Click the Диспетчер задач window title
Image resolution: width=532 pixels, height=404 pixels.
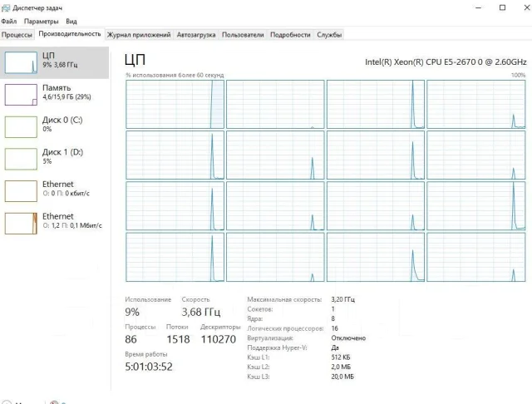coord(37,7)
